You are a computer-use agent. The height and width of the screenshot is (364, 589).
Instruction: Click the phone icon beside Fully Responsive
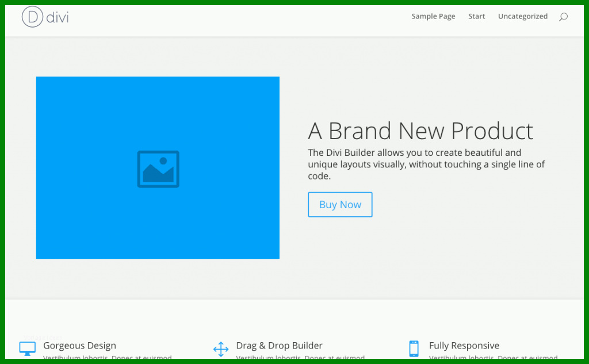point(414,348)
